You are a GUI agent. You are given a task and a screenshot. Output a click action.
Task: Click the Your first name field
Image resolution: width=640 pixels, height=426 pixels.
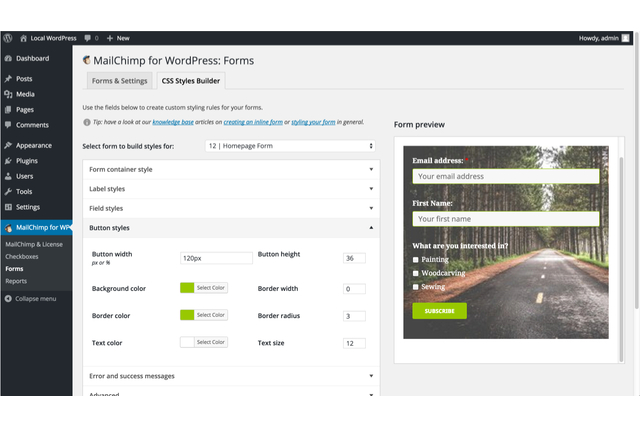[506, 219]
